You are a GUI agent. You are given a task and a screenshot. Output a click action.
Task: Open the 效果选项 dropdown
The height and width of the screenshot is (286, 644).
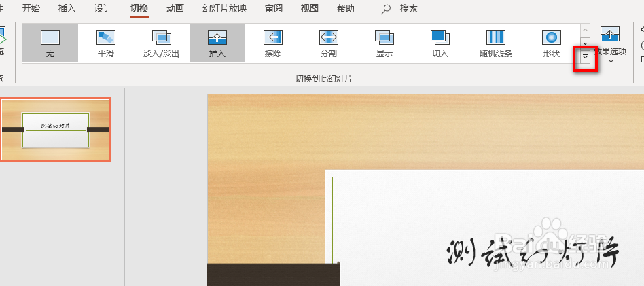click(x=610, y=45)
